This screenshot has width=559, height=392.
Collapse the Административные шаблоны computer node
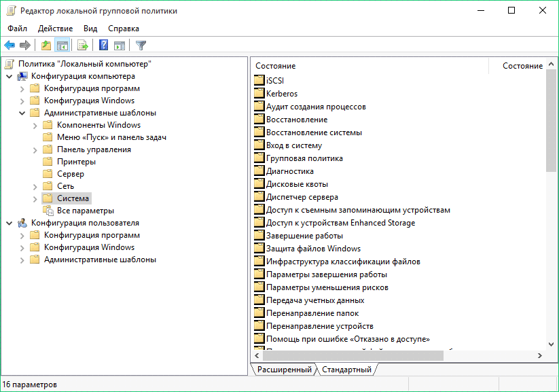tap(22, 113)
